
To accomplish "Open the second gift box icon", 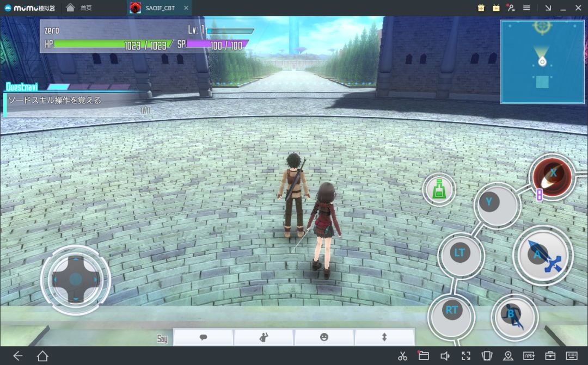I will [496, 8].
